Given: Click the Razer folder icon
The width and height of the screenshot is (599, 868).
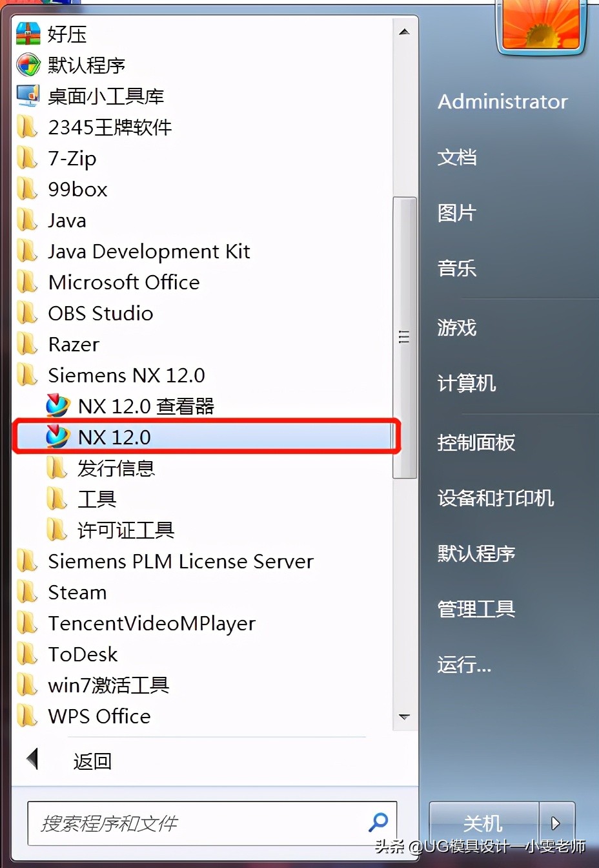Looking at the screenshot, I should 27,344.
